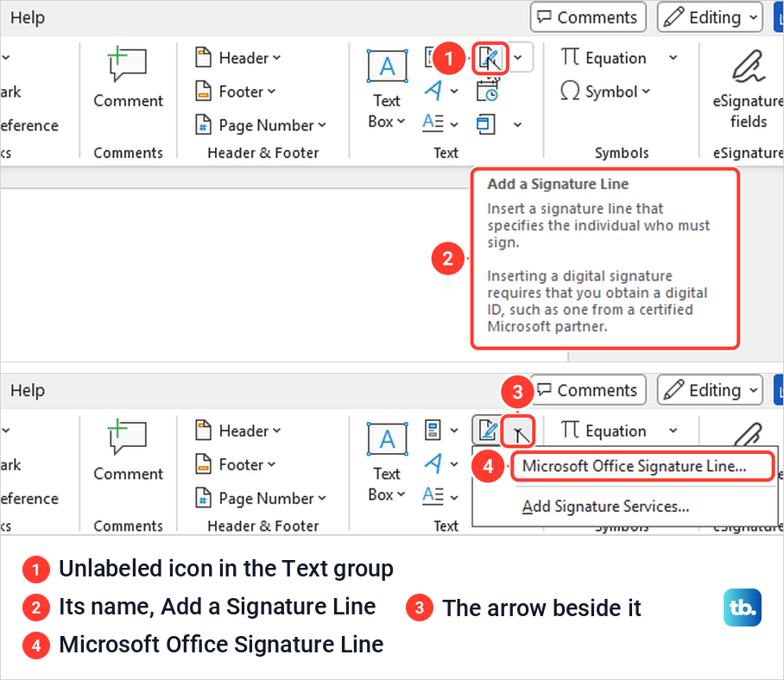Click WordArt icon in the lower ribbon
784x680 pixels.
coord(433,463)
